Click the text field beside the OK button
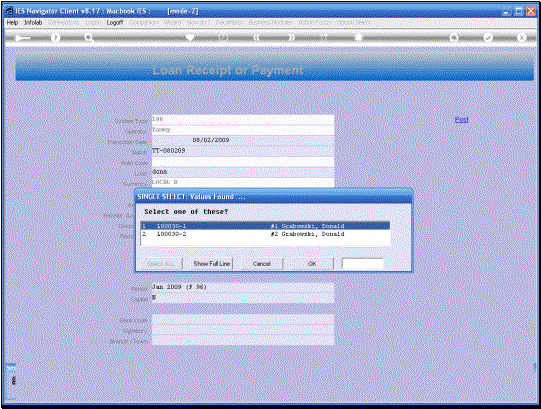 [x=363, y=264]
